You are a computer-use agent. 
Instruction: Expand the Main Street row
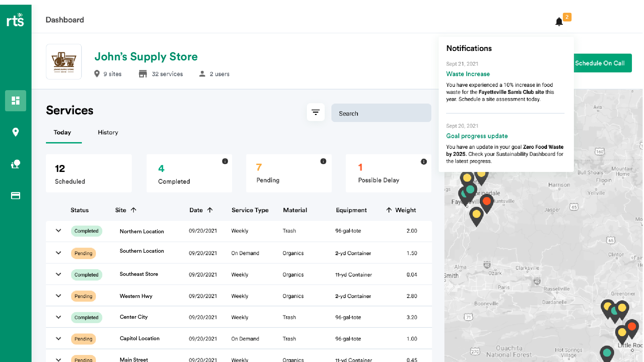pos(58,360)
